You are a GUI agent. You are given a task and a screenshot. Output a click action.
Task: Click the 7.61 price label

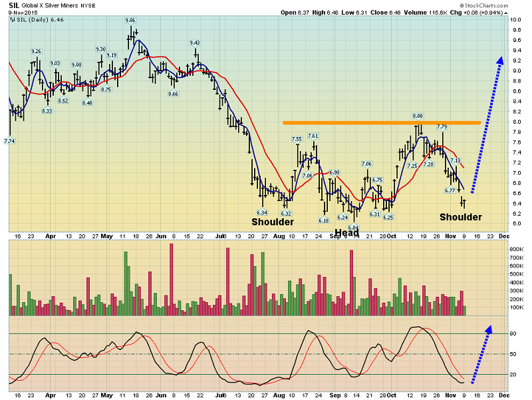coord(313,136)
